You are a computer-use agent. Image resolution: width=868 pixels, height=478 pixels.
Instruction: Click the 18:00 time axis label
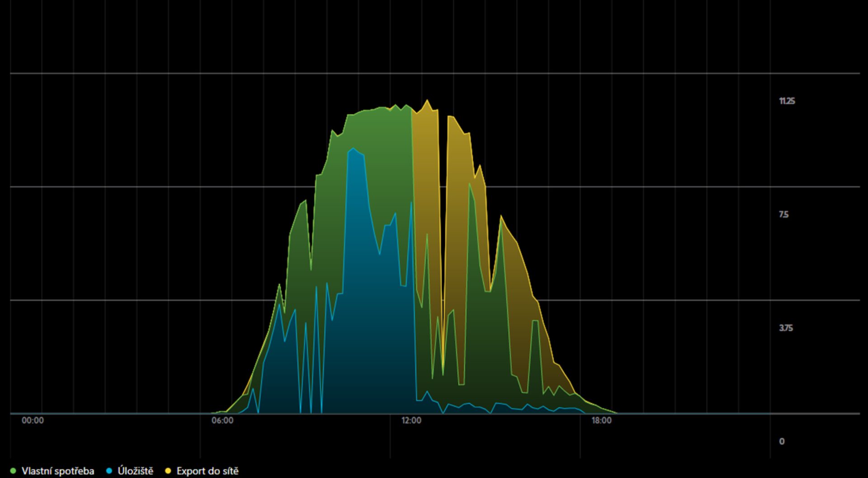point(601,421)
